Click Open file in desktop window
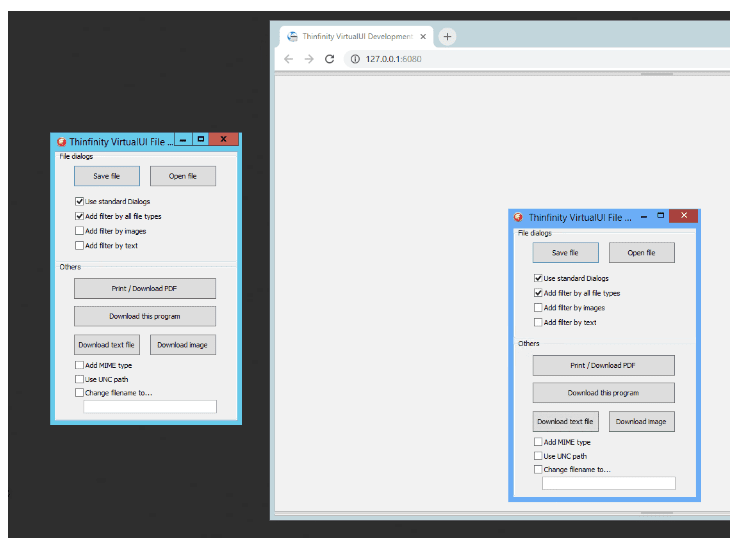The image size is (741, 548). [x=183, y=176]
